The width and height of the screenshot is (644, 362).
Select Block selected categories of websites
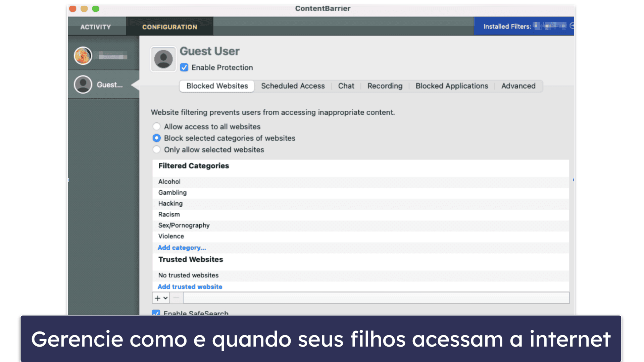coord(156,138)
